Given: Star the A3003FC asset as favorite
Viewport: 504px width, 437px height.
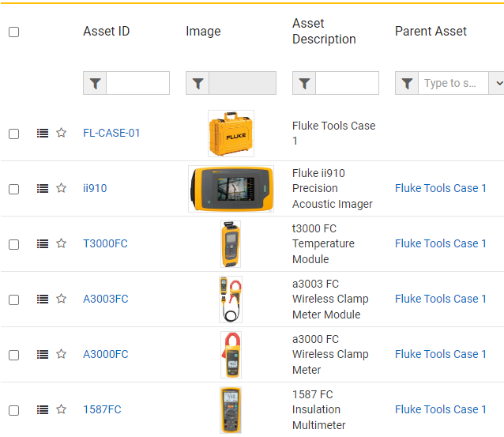Looking at the screenshot, I should pyautogui.click(x=61, y=299).
